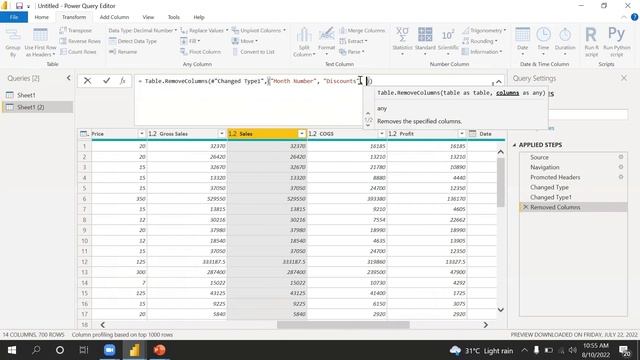Switch to the Tools tab

click(173, 17)
